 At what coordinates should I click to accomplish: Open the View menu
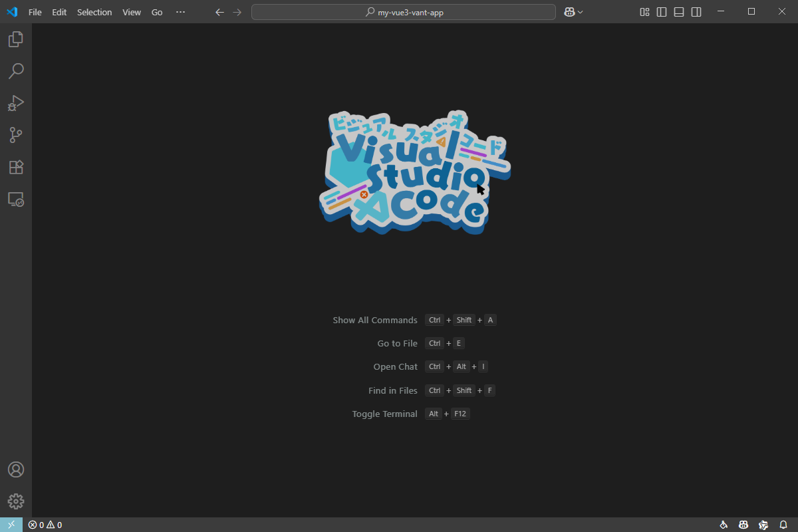(x=132, y=12)
